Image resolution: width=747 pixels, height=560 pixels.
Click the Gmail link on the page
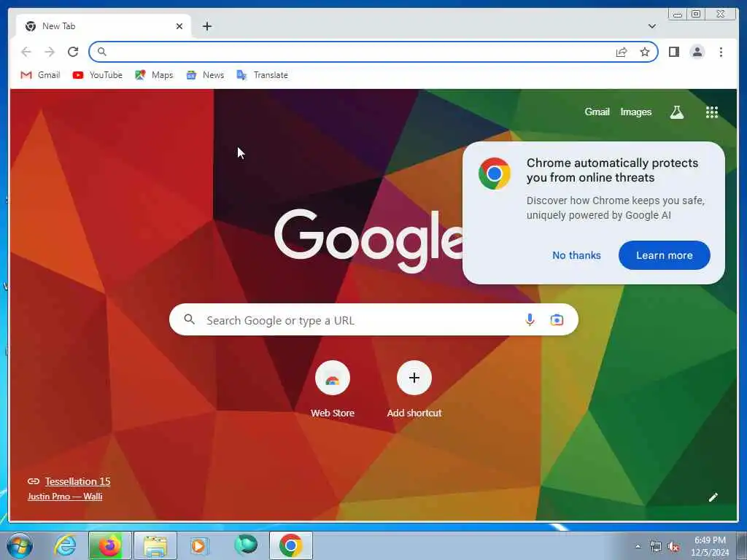point(597,112)
